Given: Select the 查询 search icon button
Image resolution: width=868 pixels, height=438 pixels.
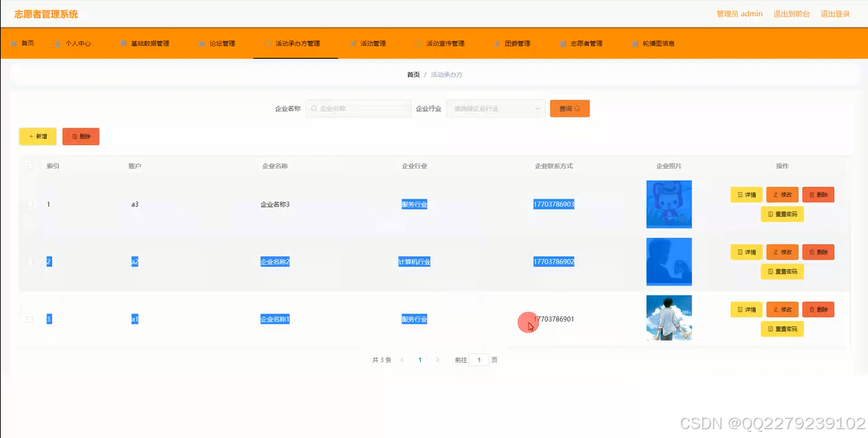Looking at the screenshot, I should point(569,108).
